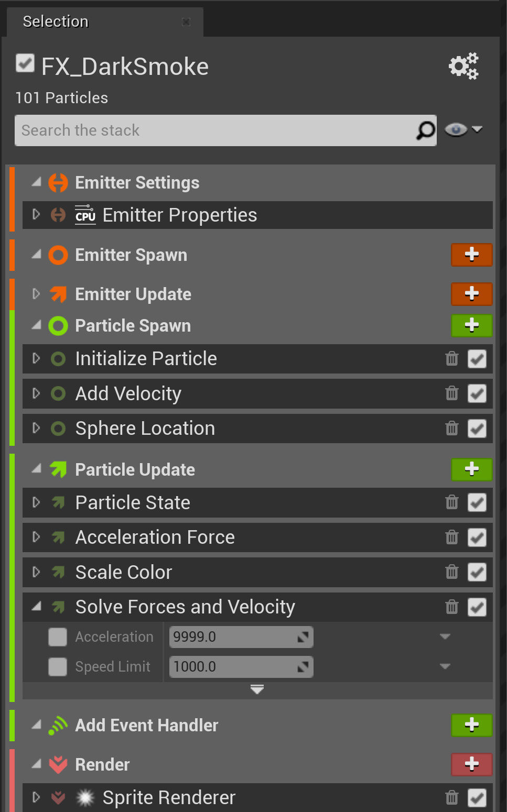Enable the Acceleration override checkbox
Viewport: 507px width, 812px height.
58,637
